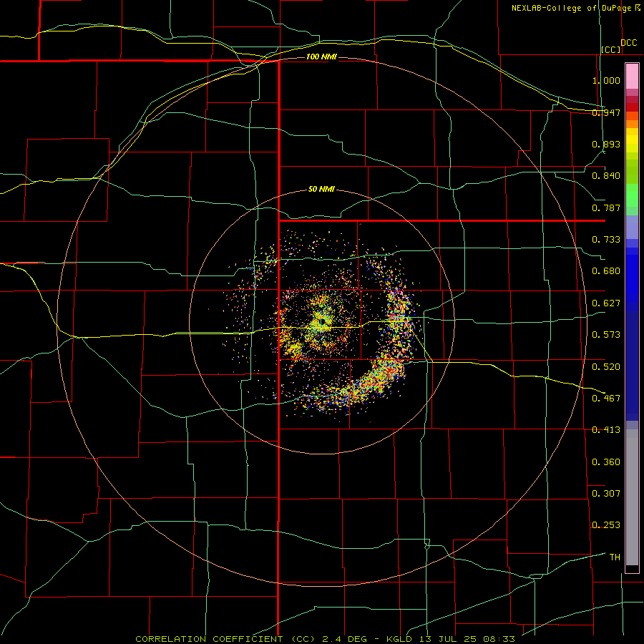Screen dimensions: 644x644
Task: Click the 0.413 scale value
Action: 606,430
